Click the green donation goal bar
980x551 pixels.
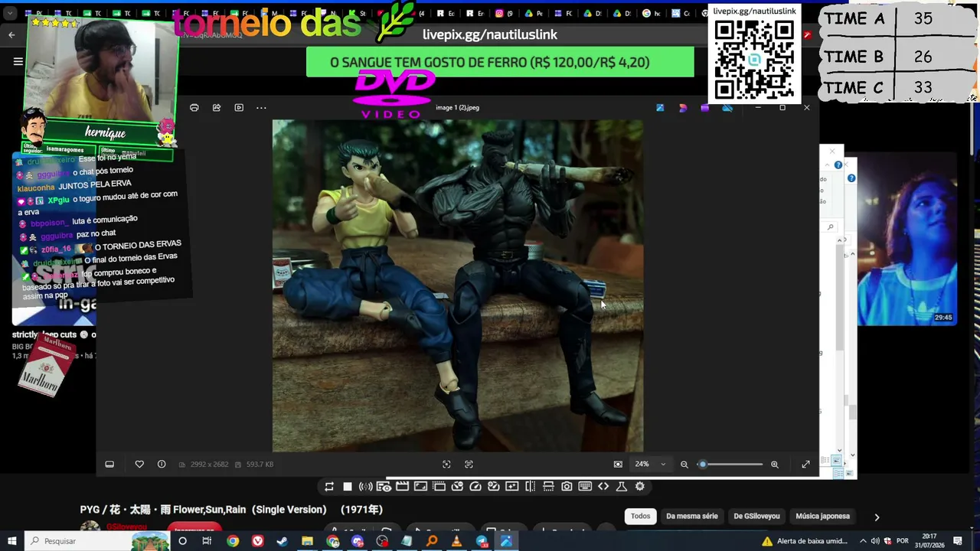(500, 62)
